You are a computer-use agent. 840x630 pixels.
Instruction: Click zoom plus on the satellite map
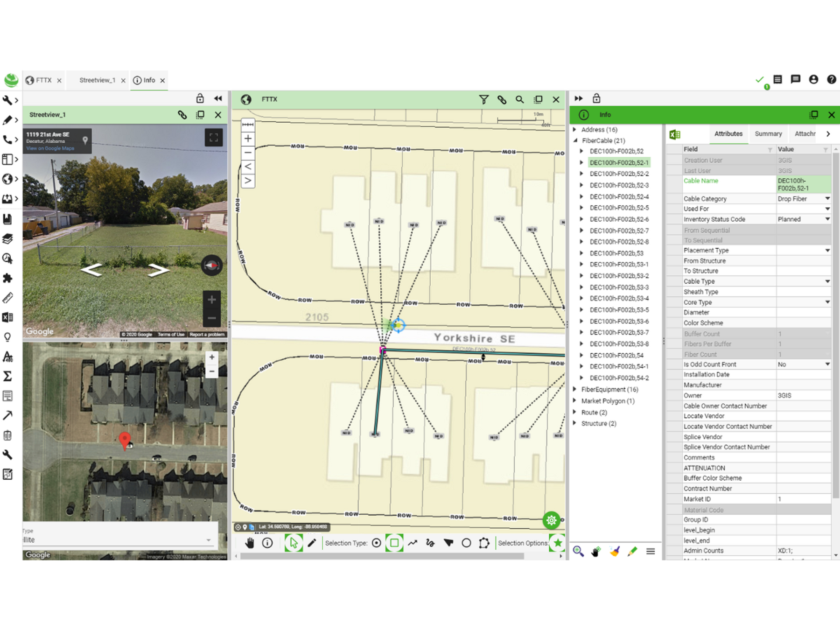tap(212, 357)
